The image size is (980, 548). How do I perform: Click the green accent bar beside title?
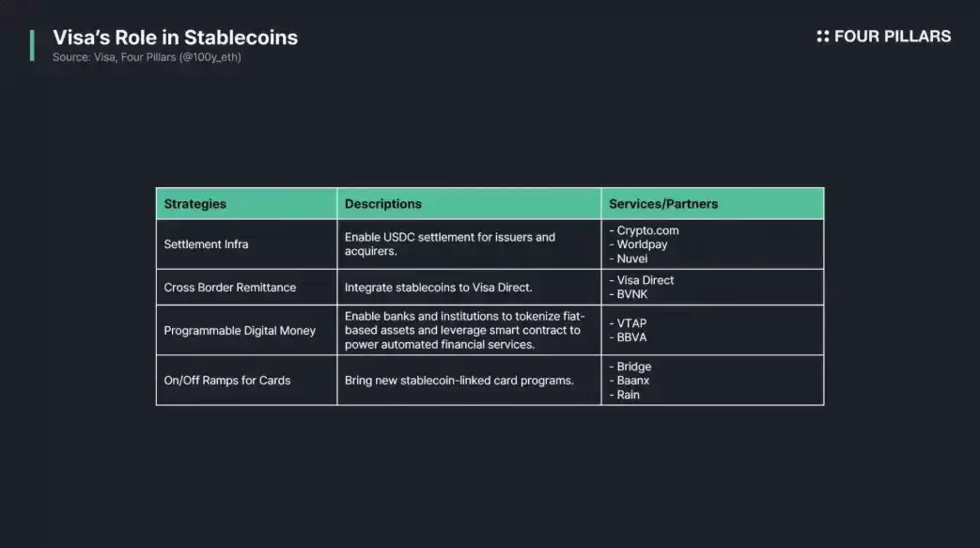[32, 45]
